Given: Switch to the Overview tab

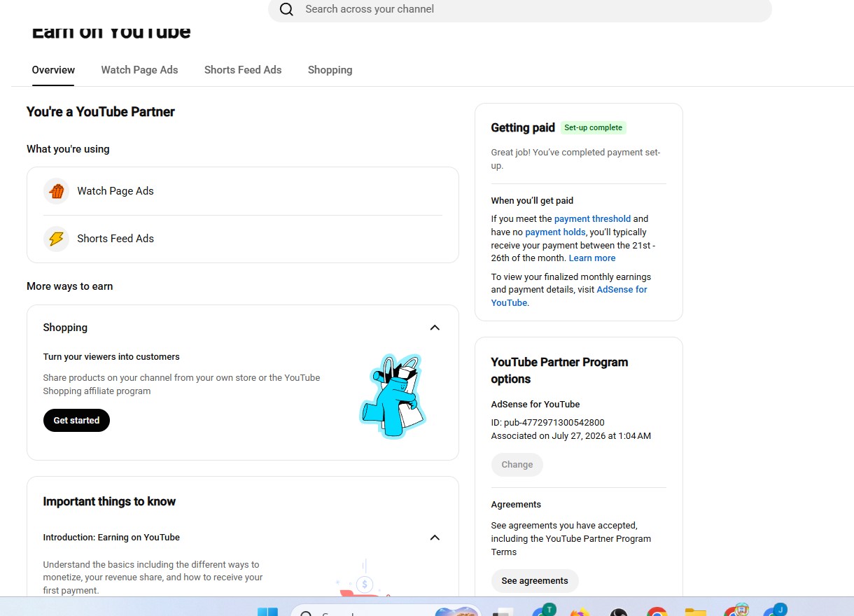Looking at the screenshot, I should (x=53, y=70).
